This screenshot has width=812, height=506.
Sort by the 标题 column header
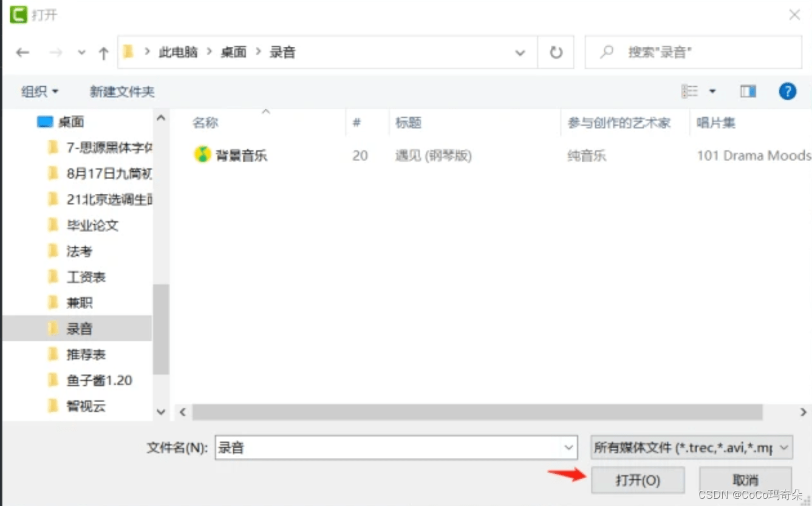409,123
